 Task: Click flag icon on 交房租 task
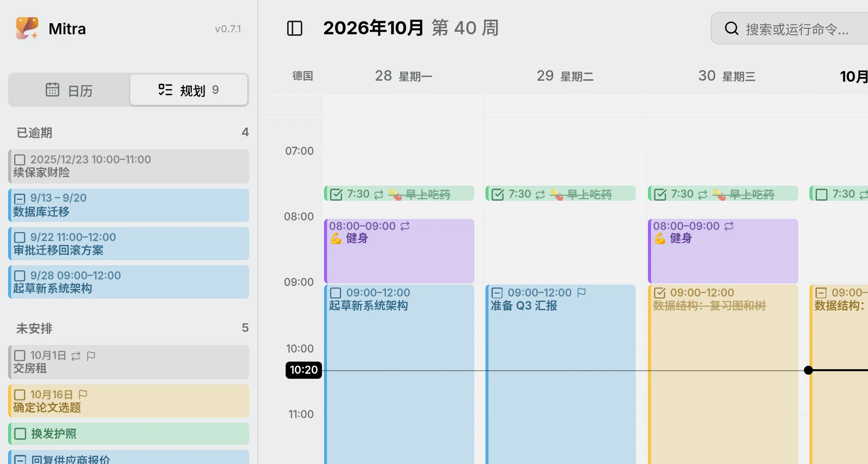coord(91,356)
